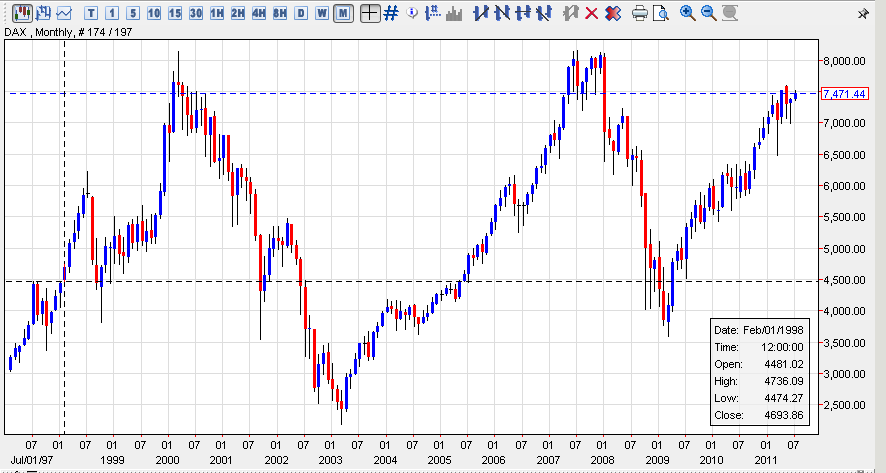This screenshot has width=886, height=473.
Task: Set timeframe to tick (T)
Action: pyautogui.click(x=91, y=13)
